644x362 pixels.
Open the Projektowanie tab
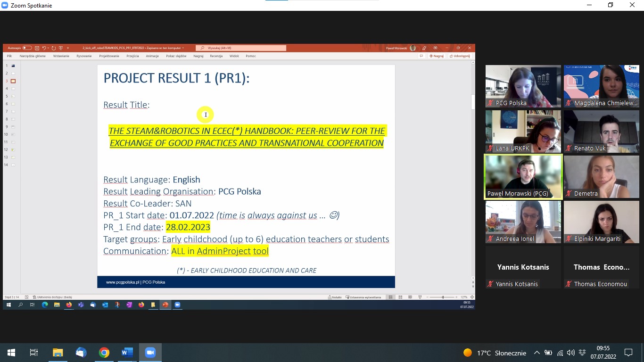point(109,56)
